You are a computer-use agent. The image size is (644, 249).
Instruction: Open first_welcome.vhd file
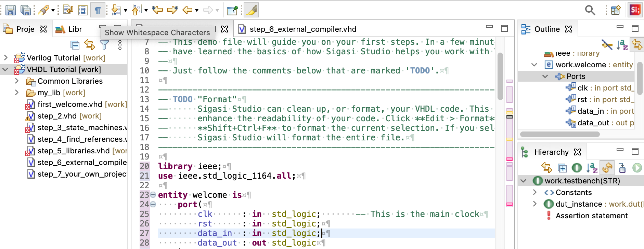pos(76,104)
